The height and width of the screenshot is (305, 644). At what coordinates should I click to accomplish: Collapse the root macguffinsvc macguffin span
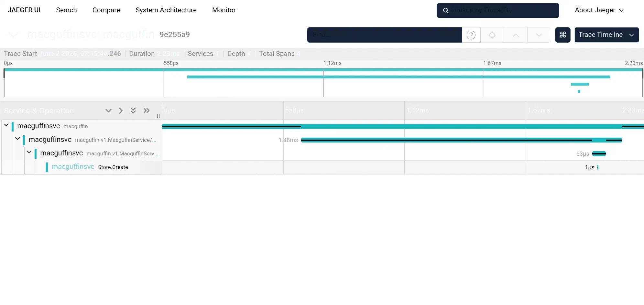tap(6, 125)
